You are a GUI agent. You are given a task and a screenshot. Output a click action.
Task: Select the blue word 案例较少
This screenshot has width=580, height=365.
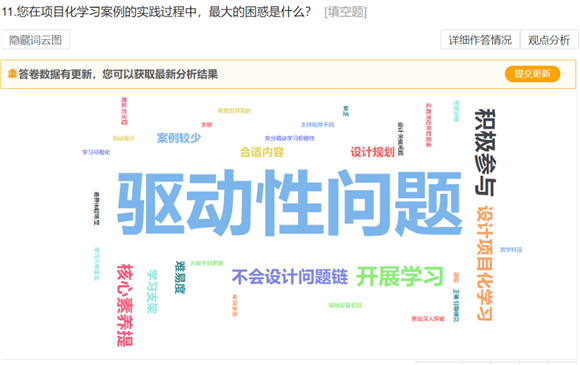click(x=179, y=138)
